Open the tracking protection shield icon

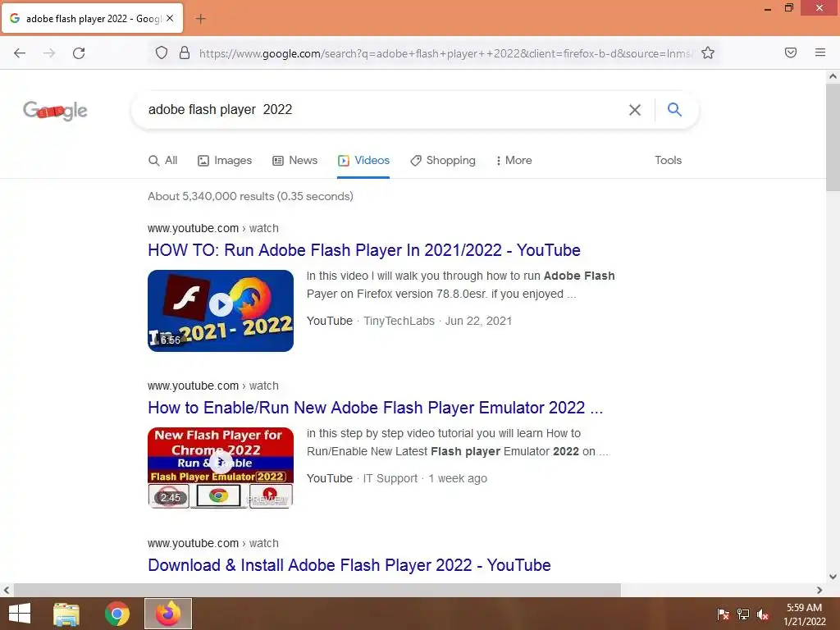tap(162, 52)
